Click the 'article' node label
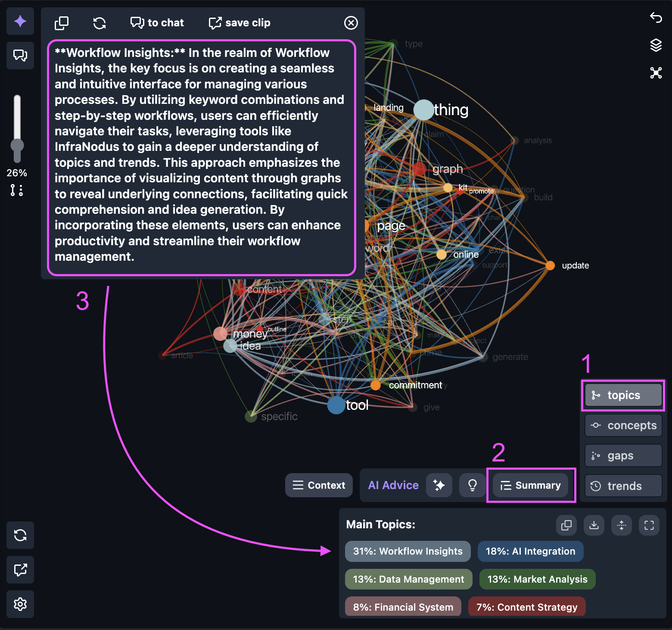672x630 pixels. pos(182,356)
